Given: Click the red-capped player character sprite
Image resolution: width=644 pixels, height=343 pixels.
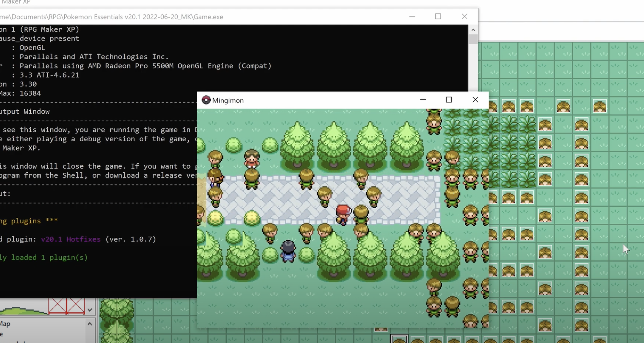Looking at the screenshot, I should click(343, 214).
